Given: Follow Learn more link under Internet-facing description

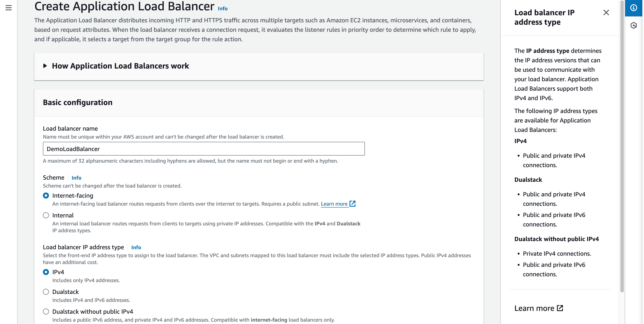Looking at the screenshot, I should coord(334,204).
